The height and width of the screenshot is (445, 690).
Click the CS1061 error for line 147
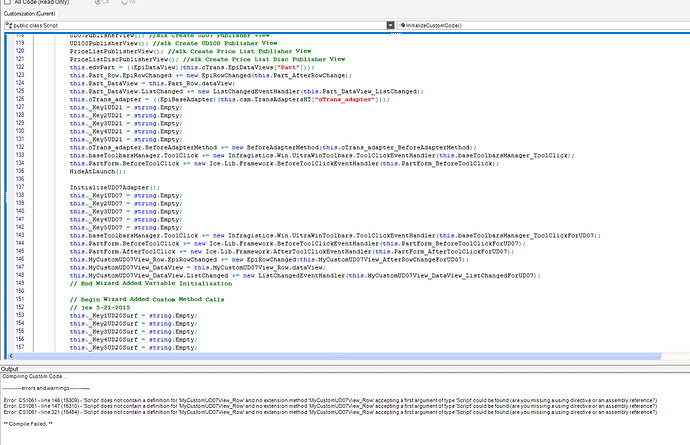point(330,406)
